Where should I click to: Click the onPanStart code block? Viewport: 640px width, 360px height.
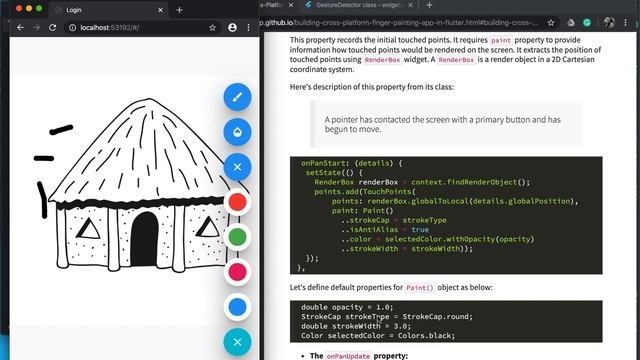click(x=446, y=215)
